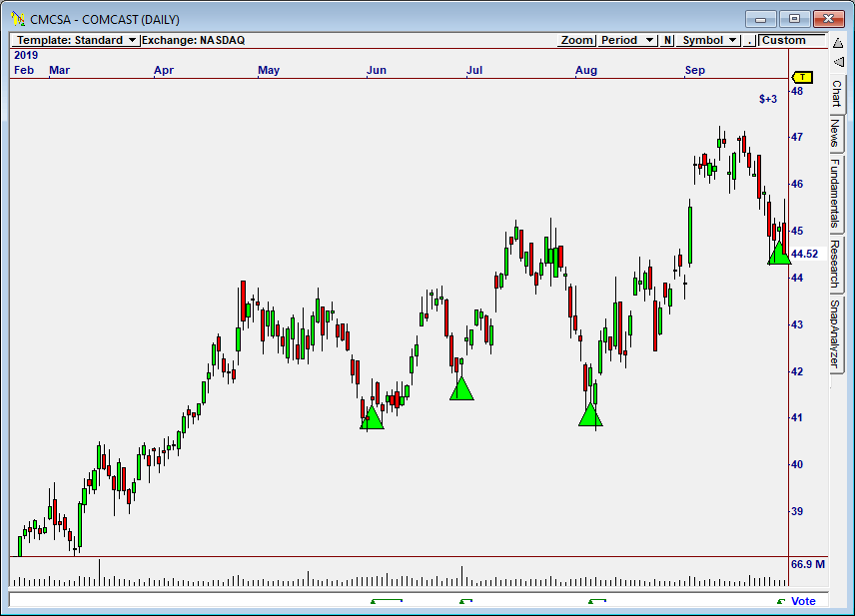
Task: Maximize the CMCSA chart window
Action: coord(794,19)
